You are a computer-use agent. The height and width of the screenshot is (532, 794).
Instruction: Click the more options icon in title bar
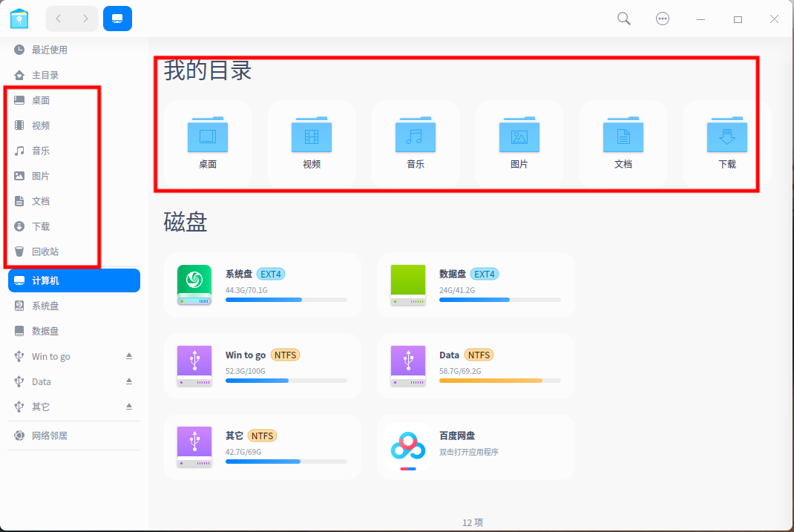click(x=663, y=18)
